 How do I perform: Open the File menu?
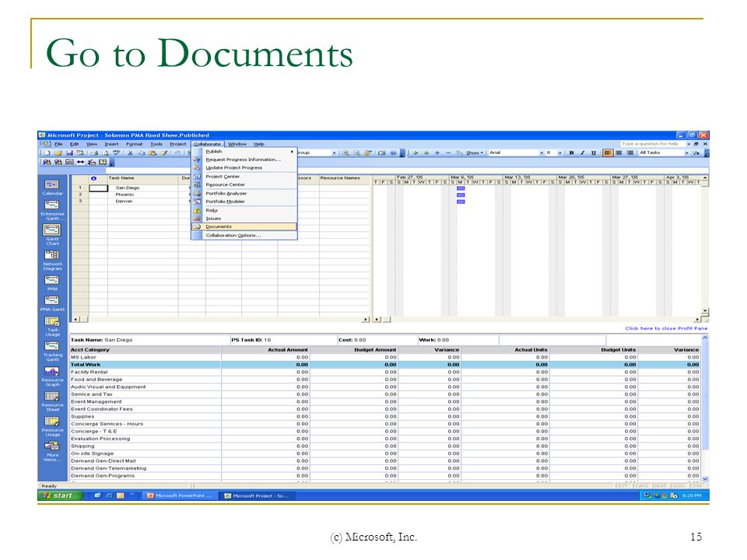point(58,144)
